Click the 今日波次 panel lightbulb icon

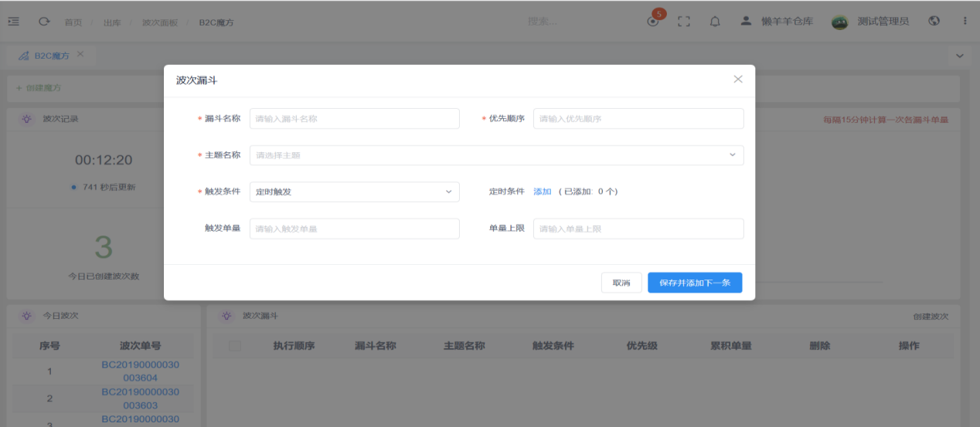coord(26,316)
